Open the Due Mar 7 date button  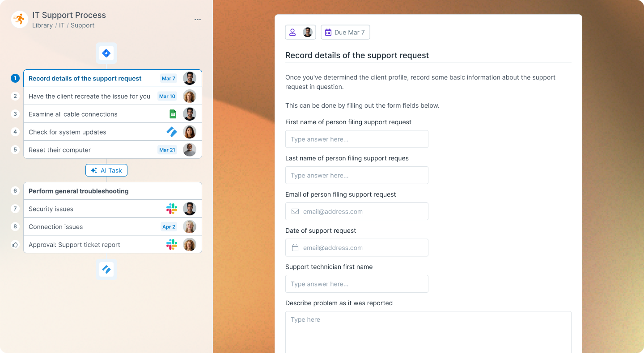345,32
